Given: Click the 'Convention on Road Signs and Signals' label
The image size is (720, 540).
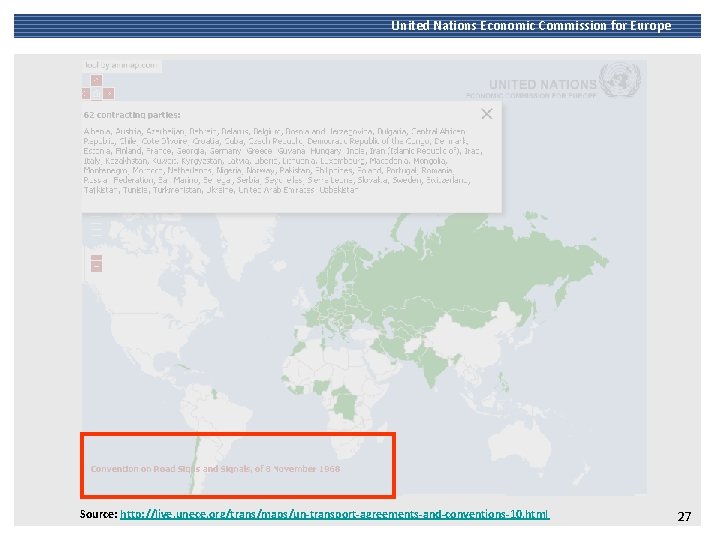Looking at the screenshot, I should [215, 469].
